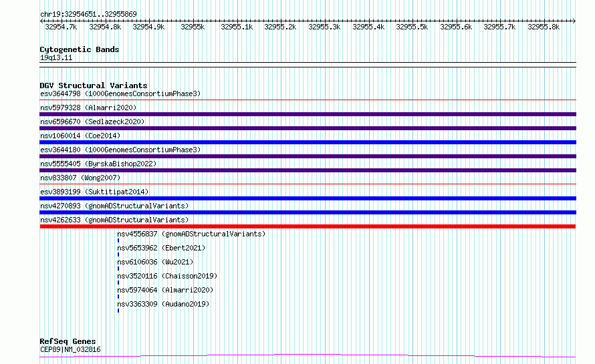The image size is (595, 364).
Task: Click the 32955.5k ruler tick label
Action: 412,27
